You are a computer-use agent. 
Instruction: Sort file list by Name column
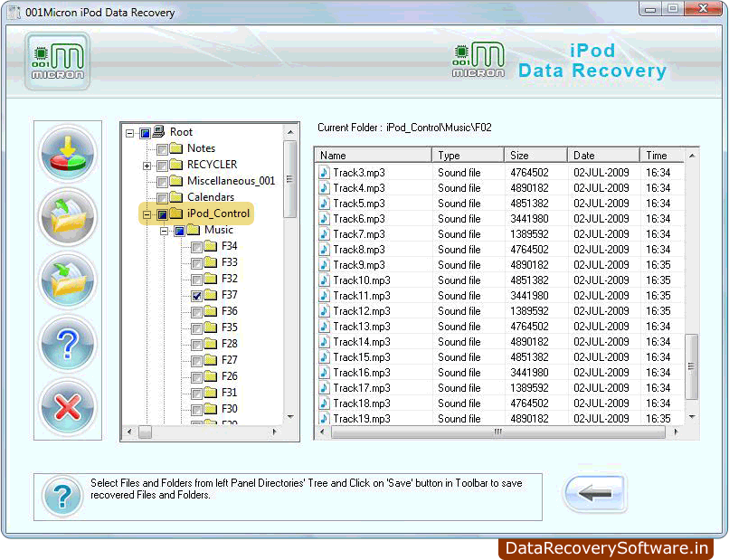374,156
